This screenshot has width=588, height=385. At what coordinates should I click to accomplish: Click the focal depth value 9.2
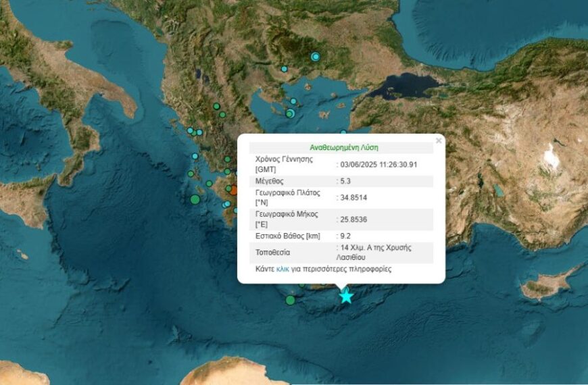(345, 236)
